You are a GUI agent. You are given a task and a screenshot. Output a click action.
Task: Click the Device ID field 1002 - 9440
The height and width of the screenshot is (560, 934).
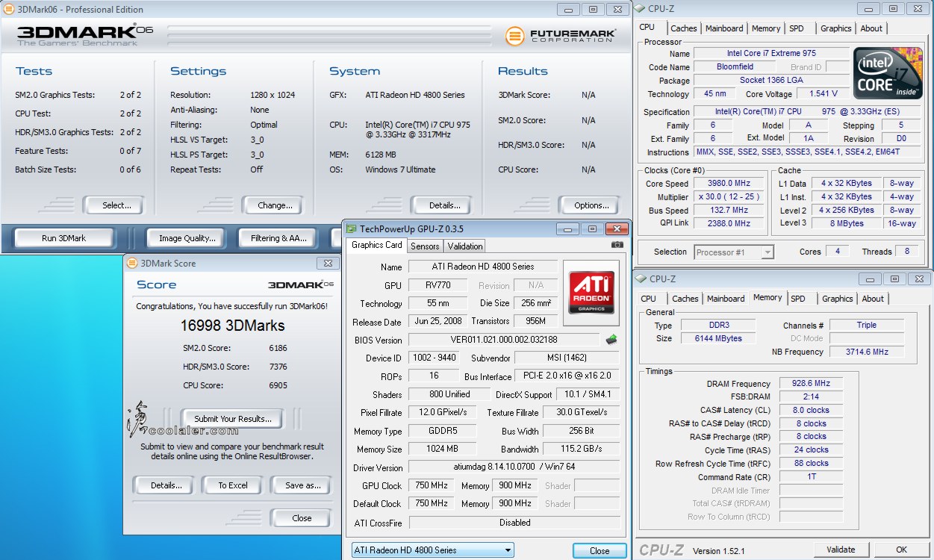click(432, 358)
